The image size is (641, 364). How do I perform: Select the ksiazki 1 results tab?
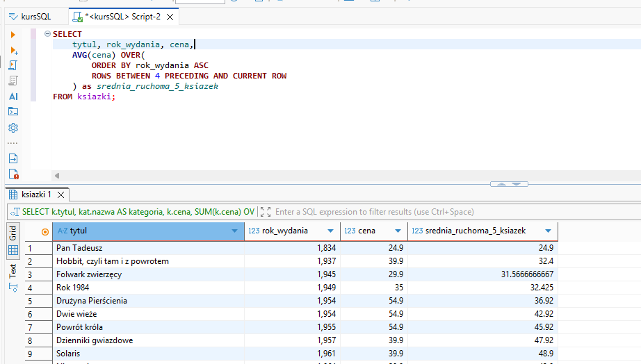coord(35,195)
